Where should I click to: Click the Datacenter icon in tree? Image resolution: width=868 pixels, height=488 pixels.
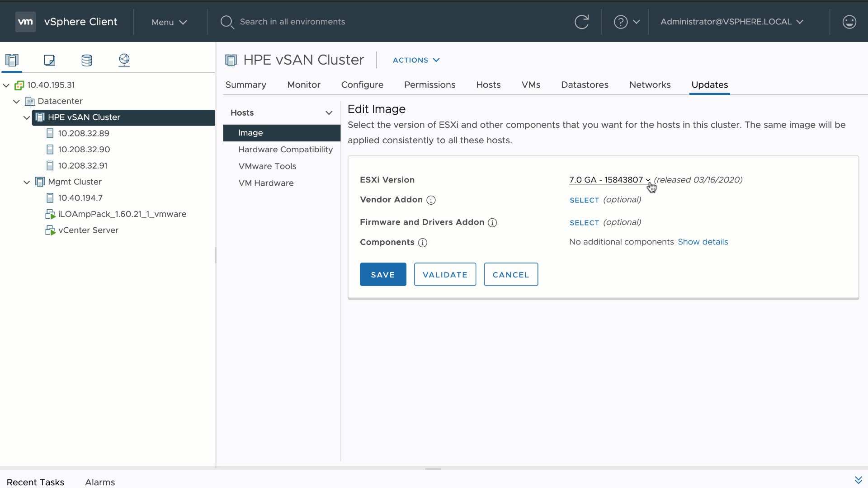point(30,101)
